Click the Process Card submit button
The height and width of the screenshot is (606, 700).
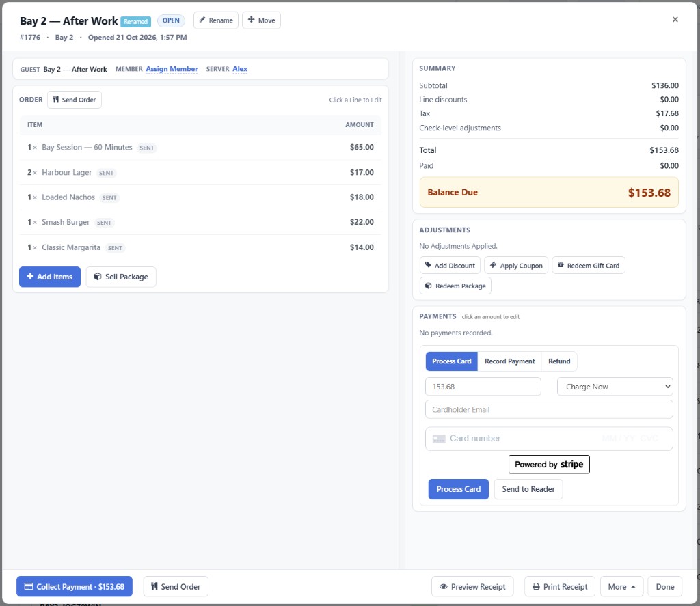point(459,489)
